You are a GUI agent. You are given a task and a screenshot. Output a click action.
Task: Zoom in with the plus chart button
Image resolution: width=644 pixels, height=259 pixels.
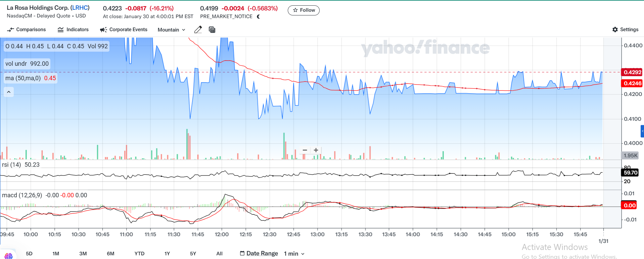[x=316, y=150]
